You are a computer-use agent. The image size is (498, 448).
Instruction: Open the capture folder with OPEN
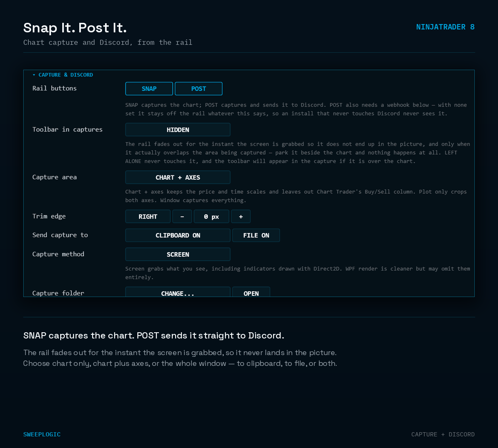click(x=251, y=292)
